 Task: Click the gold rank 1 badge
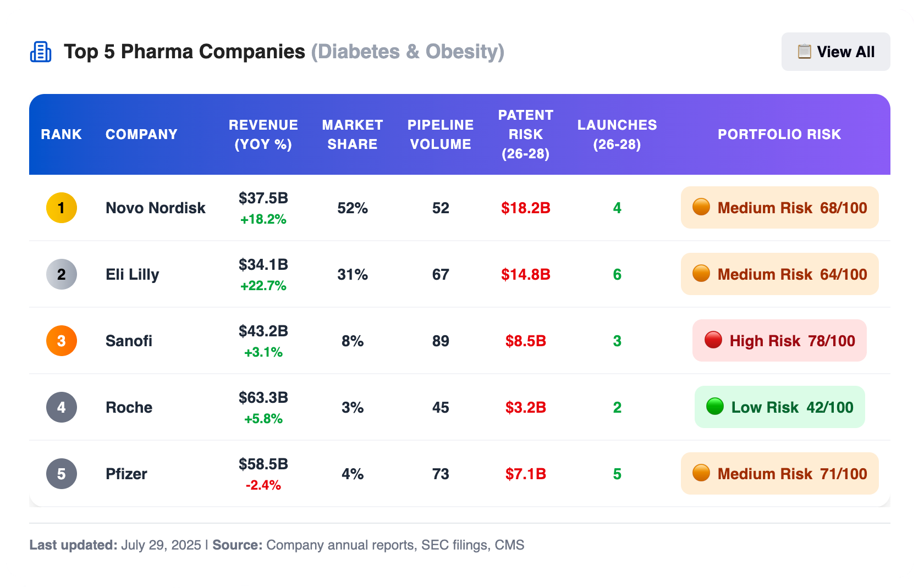[62, 208]
